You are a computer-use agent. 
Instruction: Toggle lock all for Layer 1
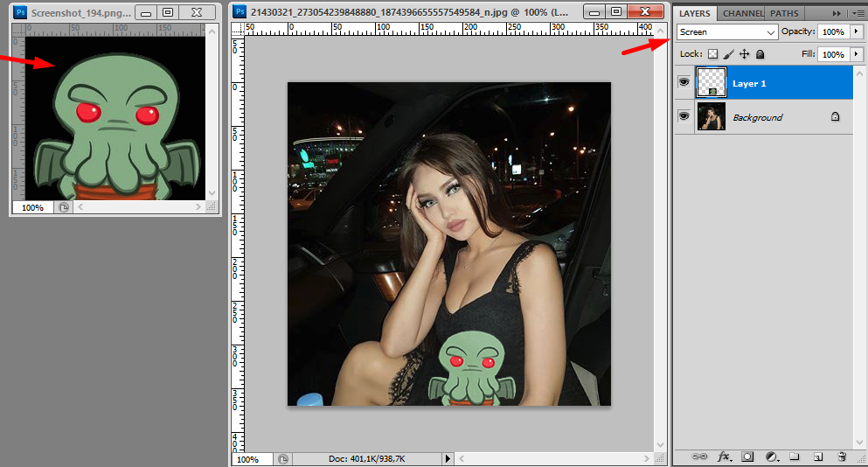click(760, 53)
